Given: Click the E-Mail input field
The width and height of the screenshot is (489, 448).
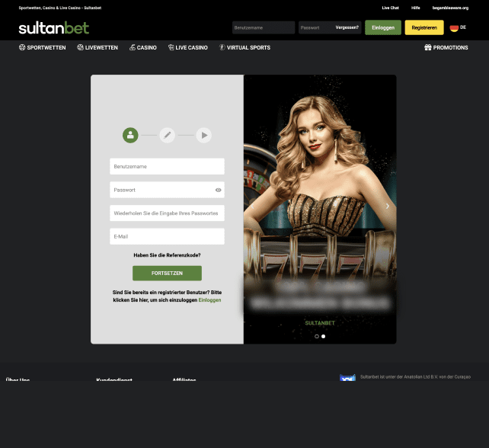Looking at the screenshot, I should [x=167, y=236].
